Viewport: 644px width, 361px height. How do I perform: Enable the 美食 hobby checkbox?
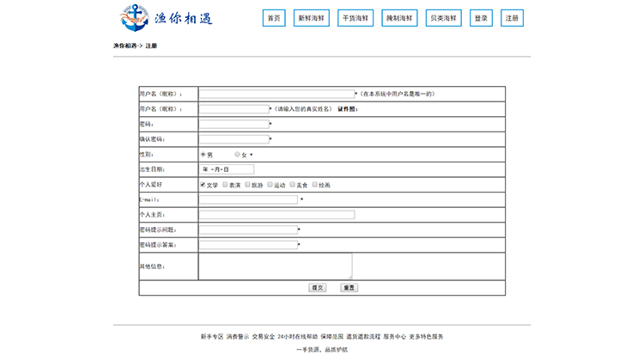293,185
